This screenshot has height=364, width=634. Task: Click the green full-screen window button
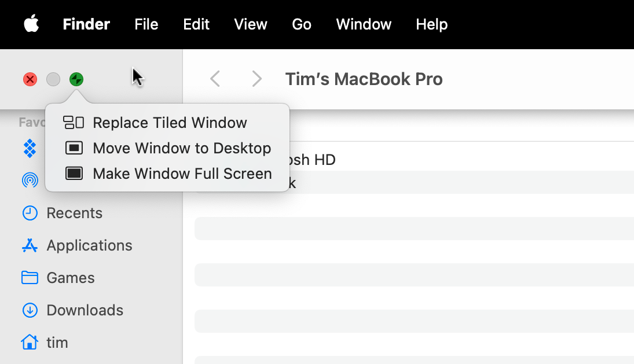pos(76,79)
